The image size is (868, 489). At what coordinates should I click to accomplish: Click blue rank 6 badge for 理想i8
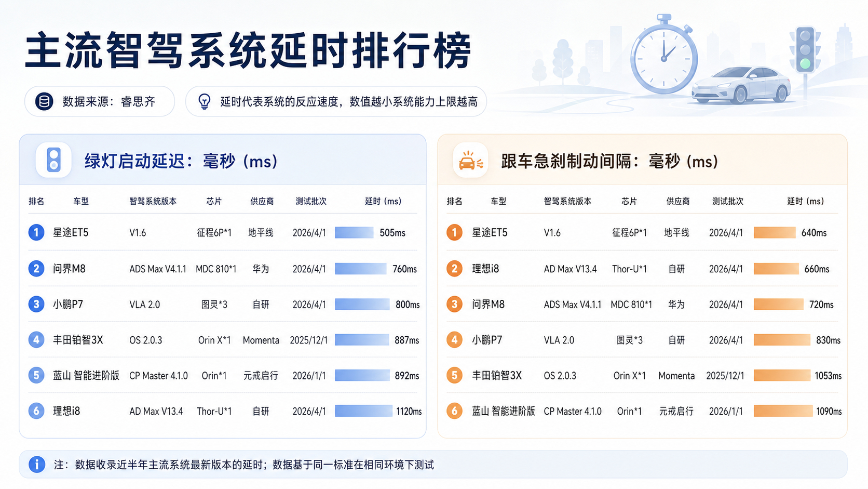point(36,411)
